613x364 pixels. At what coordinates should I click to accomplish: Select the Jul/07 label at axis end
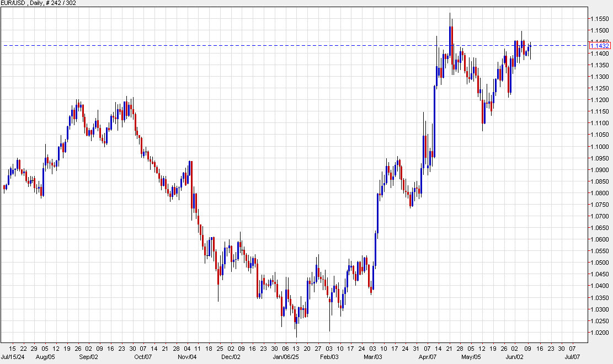572,356
